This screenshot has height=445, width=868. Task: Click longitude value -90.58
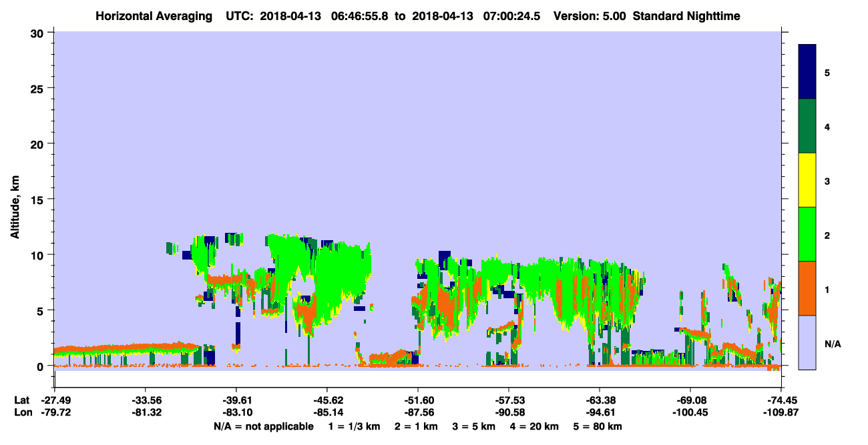tap(509, 412)
